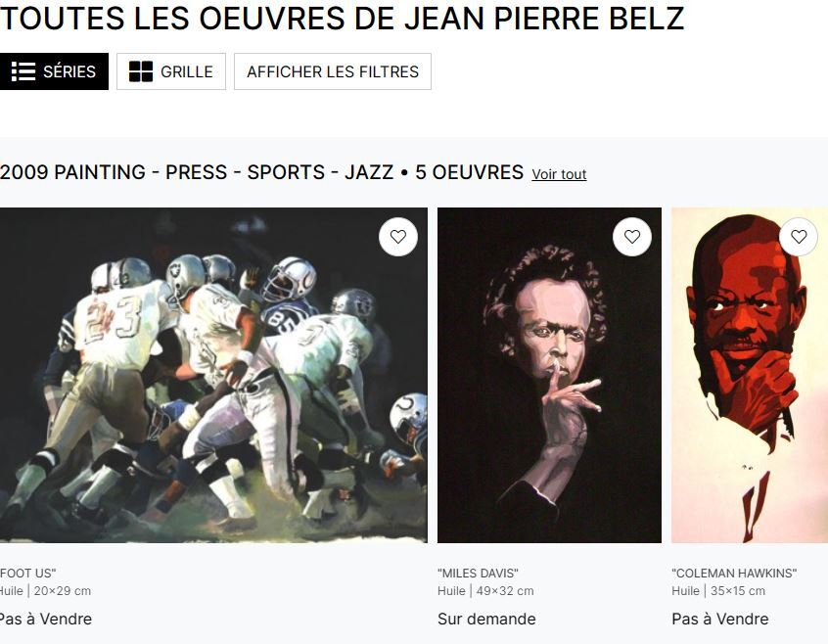Click the grid icon in Grille button
This screenshot has height=644, width=828.
coord(141,71)
